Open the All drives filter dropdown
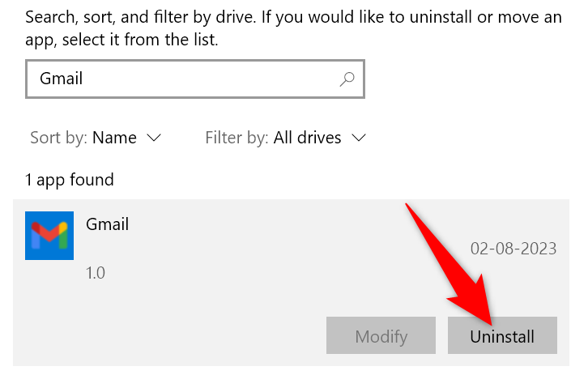Viewport: 588px width, 375px height. pyautogui.click(x=308, y=138)
